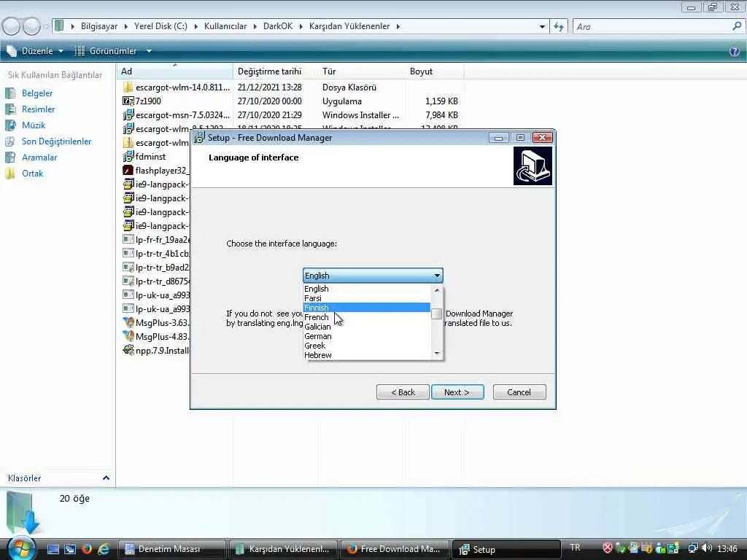Select escargot-msn-7.5.0324 installer file
This screenshot has height=560, width=747.
(x=182, y=114)
